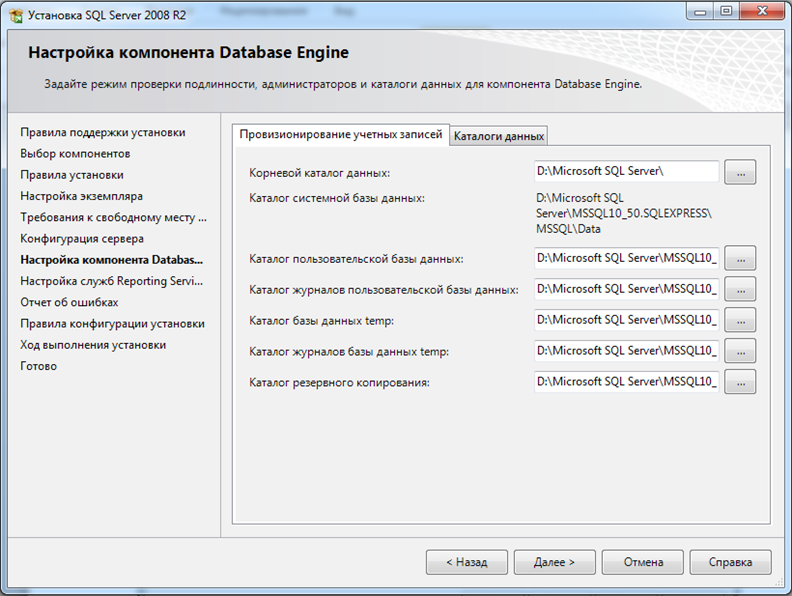
Task: Select Настройка служб Reporting Servi... step
Action: [112, 281]
